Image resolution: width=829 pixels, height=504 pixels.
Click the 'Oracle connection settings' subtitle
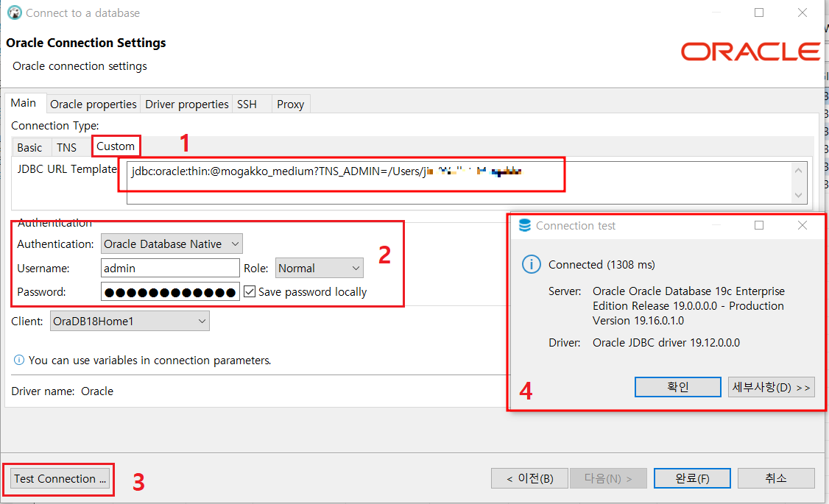pyautogui.click(x=80, y=66)
